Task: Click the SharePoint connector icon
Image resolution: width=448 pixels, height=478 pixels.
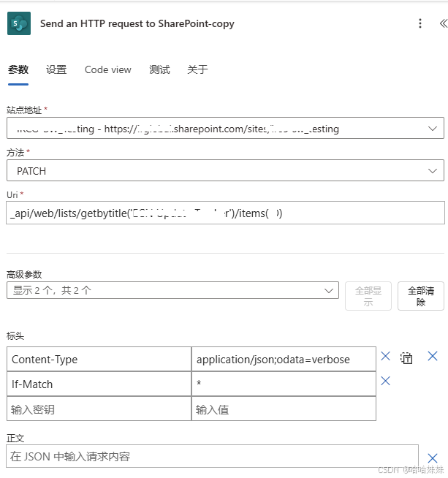Action: [x=19, y=23]
